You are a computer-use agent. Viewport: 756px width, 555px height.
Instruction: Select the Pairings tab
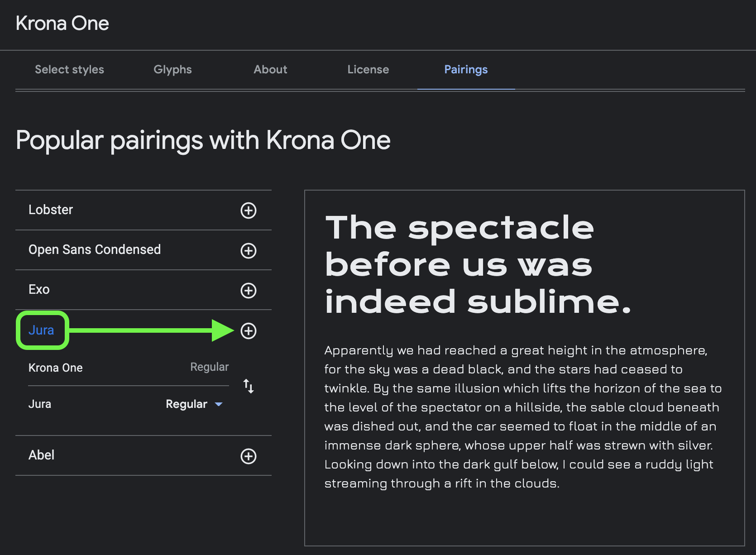pos(466,69)
